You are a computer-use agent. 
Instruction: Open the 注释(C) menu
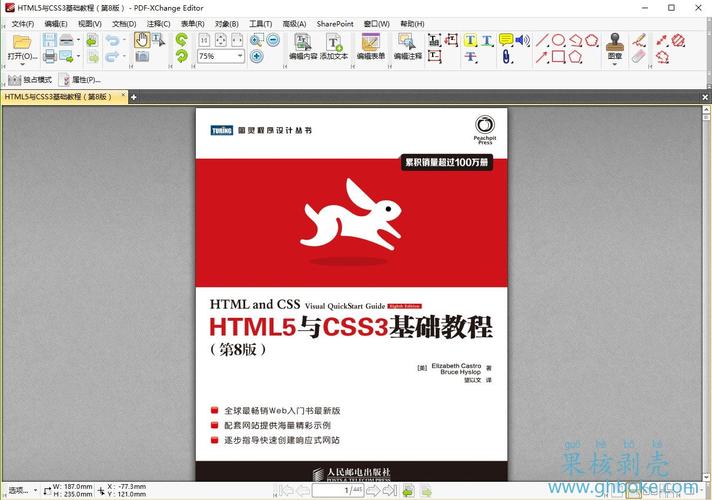click(158, 24)
